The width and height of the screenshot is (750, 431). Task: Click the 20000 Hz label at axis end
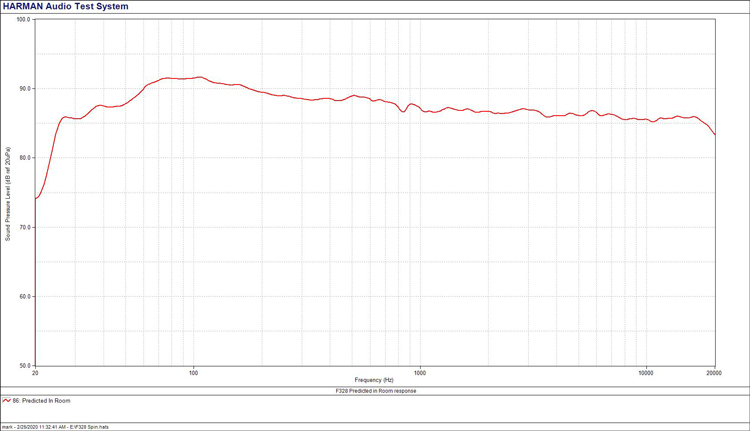(x=713, y=373)
